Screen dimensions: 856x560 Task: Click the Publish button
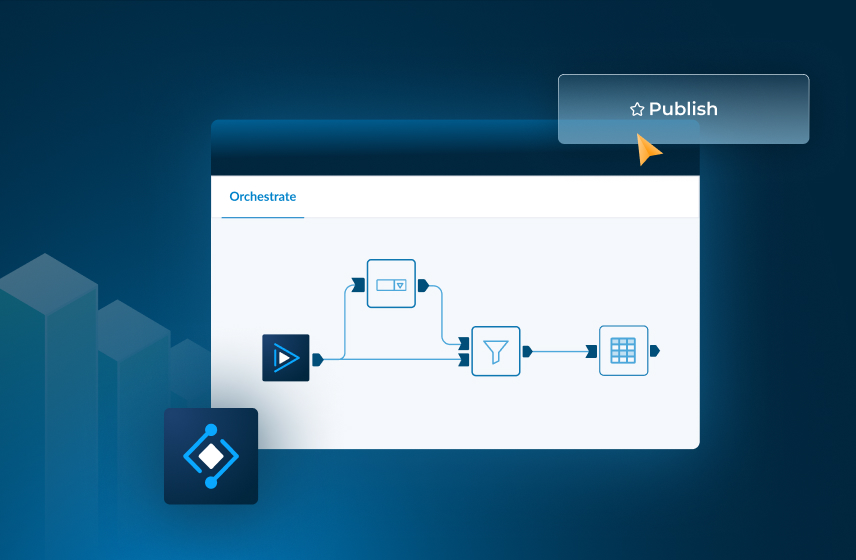(683, 109)
